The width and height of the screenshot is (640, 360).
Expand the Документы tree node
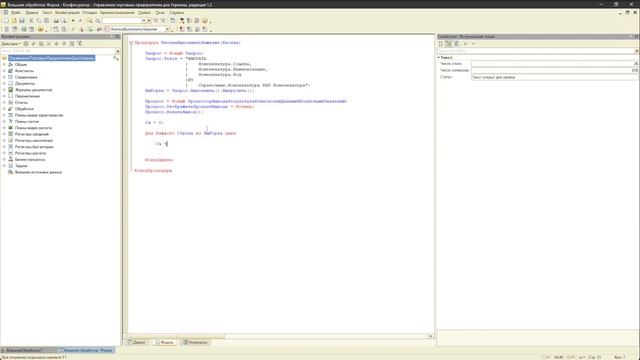tap(4, 83)
